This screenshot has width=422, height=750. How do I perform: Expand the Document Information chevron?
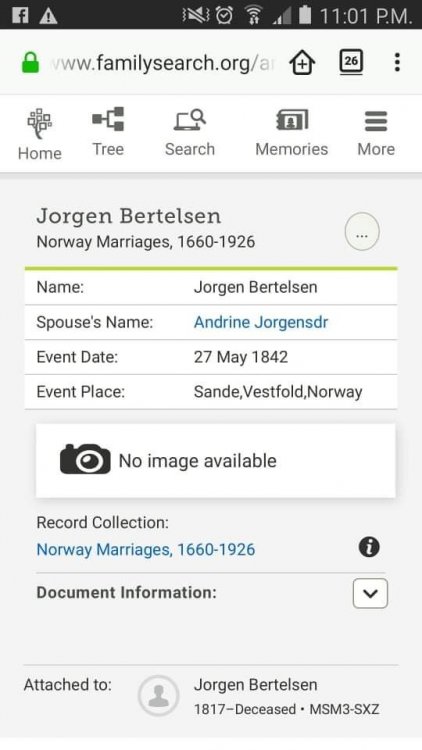tap(370, 593)
